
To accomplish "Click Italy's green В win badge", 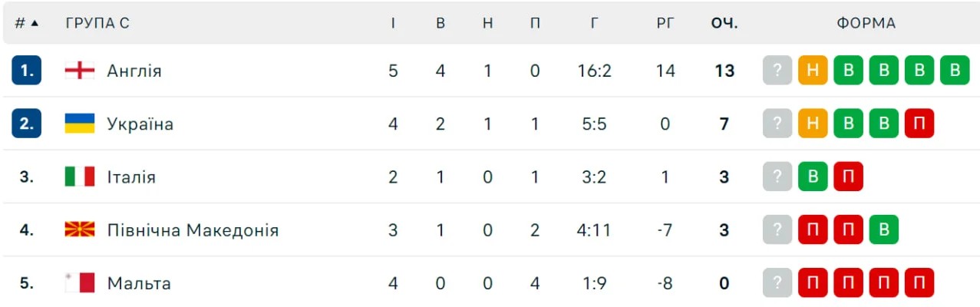I will click(x=813, y=177).
